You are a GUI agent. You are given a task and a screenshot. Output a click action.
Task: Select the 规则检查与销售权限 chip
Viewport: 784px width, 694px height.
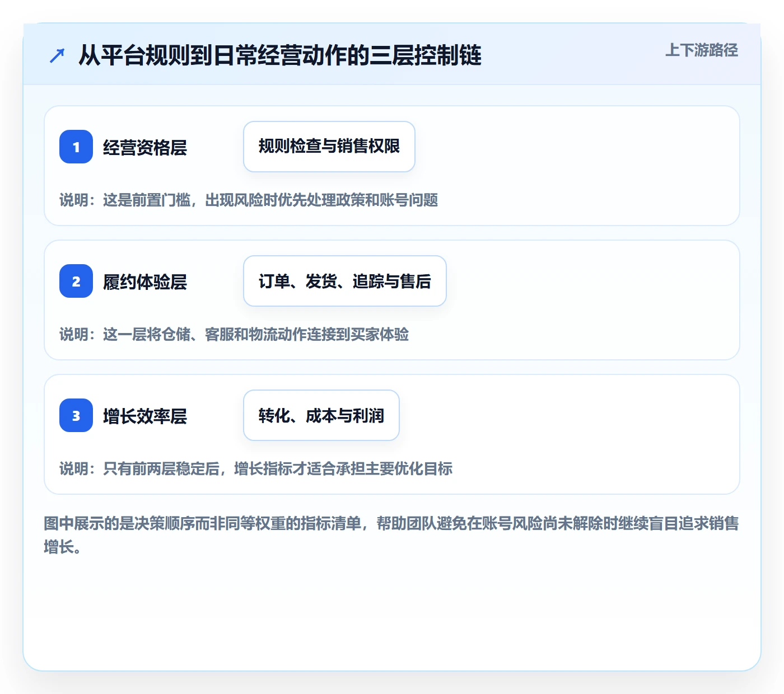click(329, 147)
